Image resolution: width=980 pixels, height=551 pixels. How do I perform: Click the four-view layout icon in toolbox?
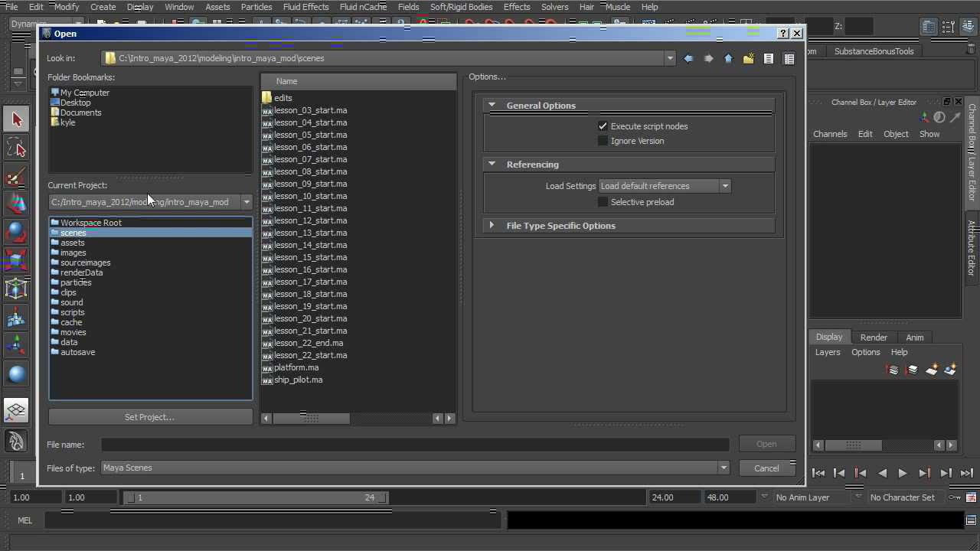(x=16, y=411)
